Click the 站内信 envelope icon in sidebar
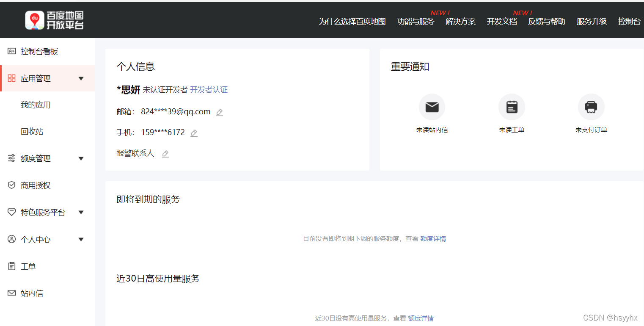The height and width of the screenshot is (326, 644). (x=12, y=293)
